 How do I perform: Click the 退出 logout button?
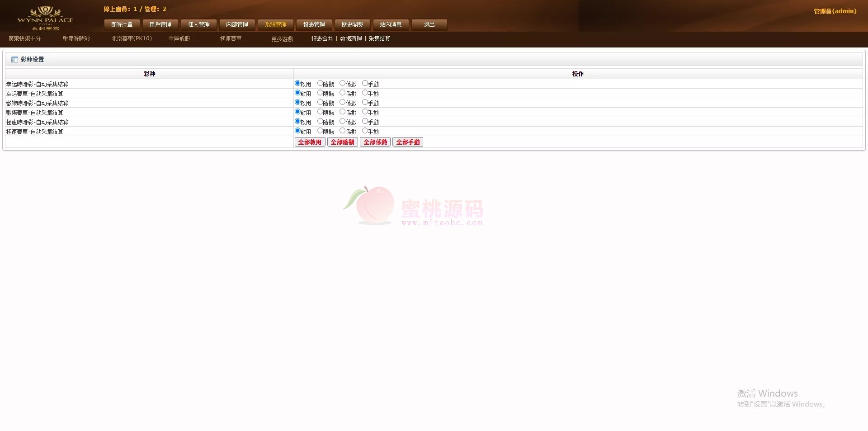[429, 25]
